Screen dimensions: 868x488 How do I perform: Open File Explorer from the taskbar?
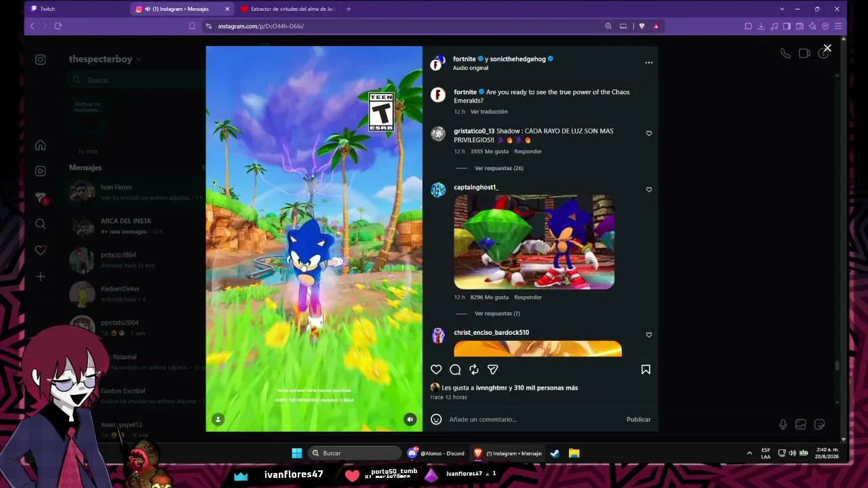click(574, 453)
